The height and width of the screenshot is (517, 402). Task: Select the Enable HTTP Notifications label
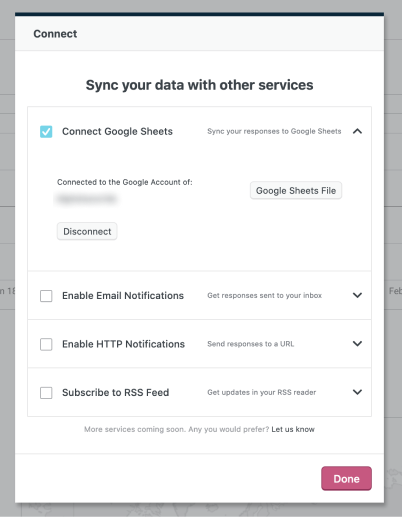pyautogui.click(x=123, y=344)
